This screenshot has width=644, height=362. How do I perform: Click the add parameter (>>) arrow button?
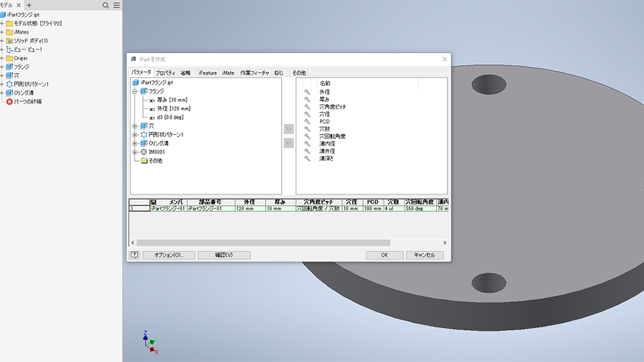(x=288, y=129)
